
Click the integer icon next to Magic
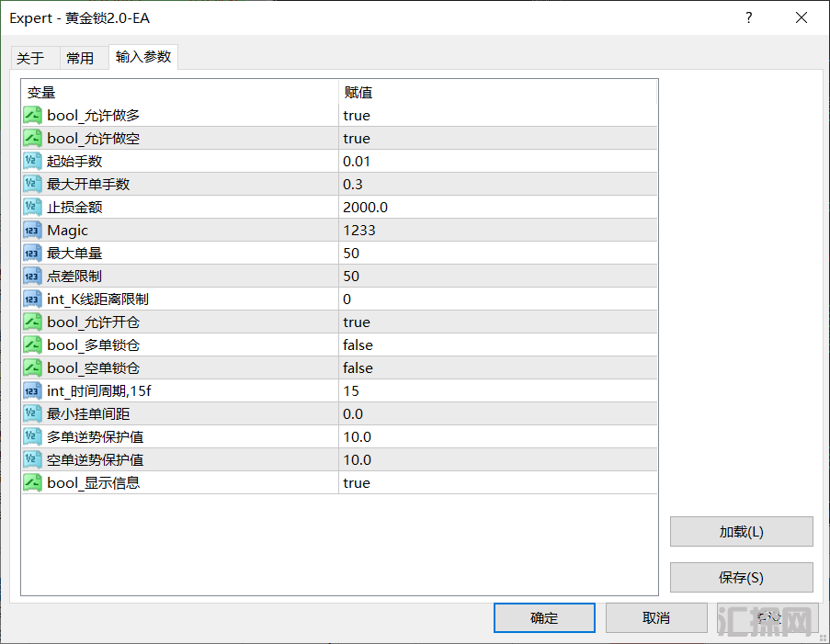point(32,231)
